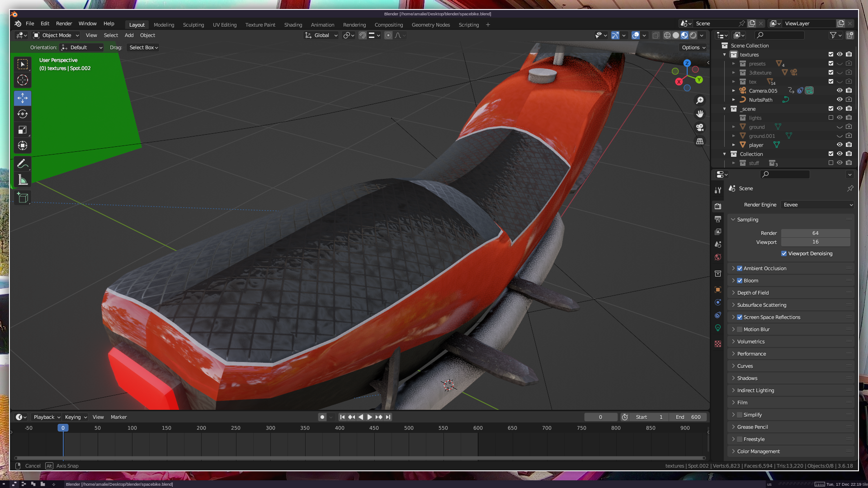Switch to the Shading workspace tab
Image resolution: width=868 pixels, height=488 pixels.
(x=293, y=25)
